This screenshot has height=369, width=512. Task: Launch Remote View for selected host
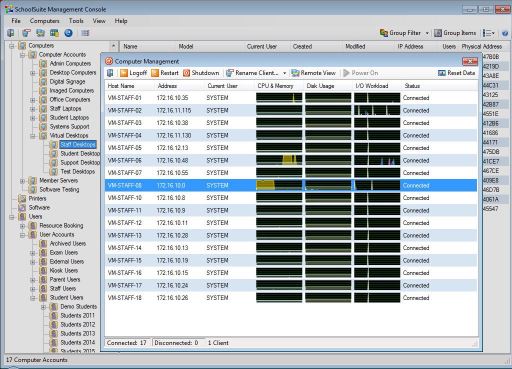pyautogui.click(x=313, y=73)
